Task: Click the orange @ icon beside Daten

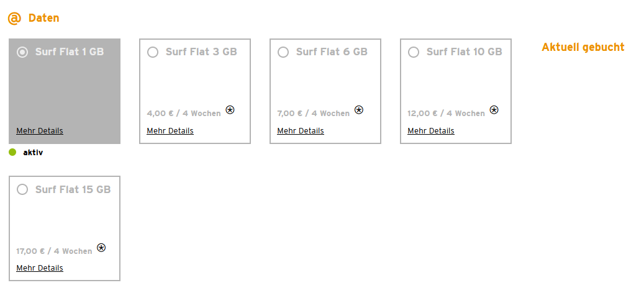Action: point(14,19)
